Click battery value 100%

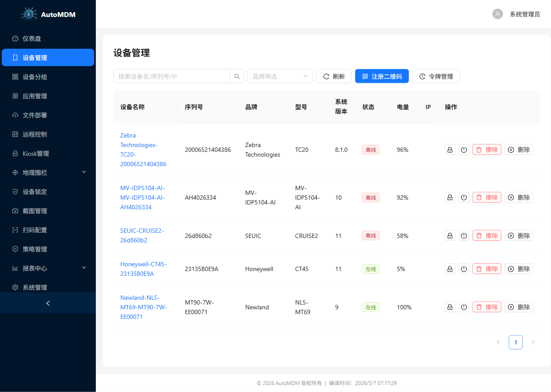tap(404, 307)
